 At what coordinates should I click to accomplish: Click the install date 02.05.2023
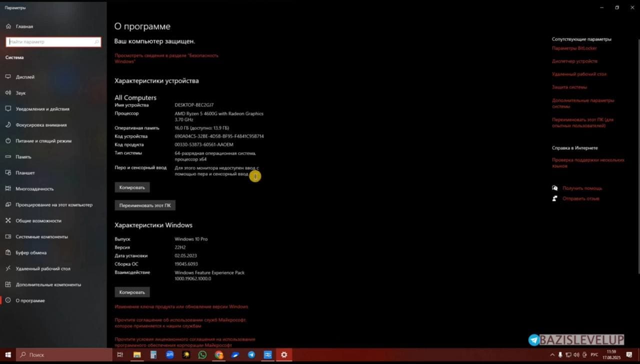point(185,256)
